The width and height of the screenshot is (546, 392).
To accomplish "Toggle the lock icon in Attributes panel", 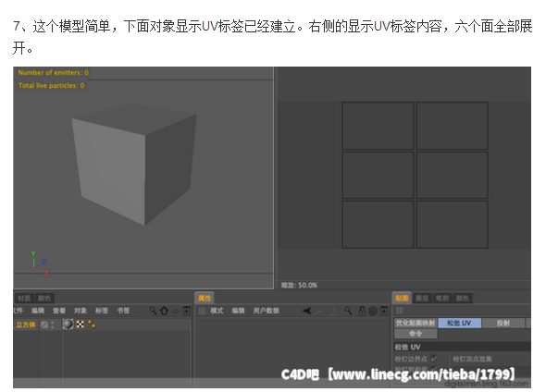I will tap(362, 311).
